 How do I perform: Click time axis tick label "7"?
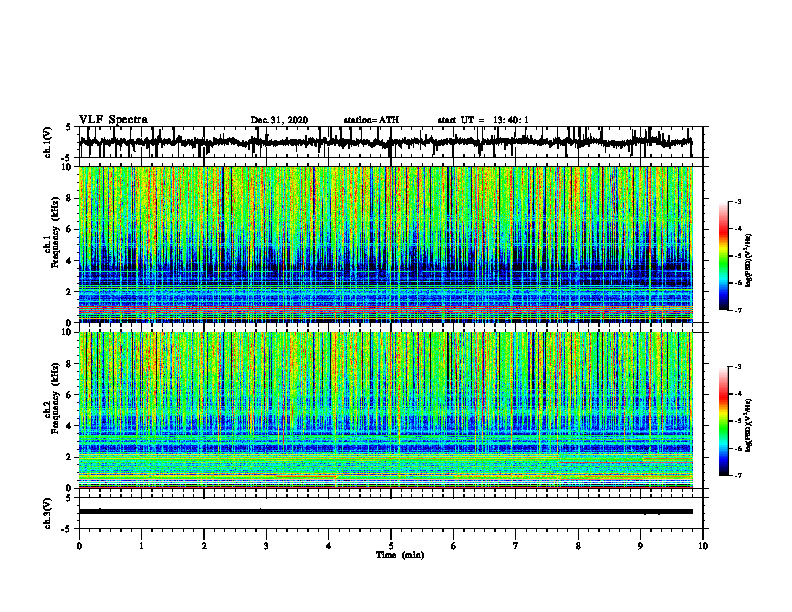pos(516,546)
